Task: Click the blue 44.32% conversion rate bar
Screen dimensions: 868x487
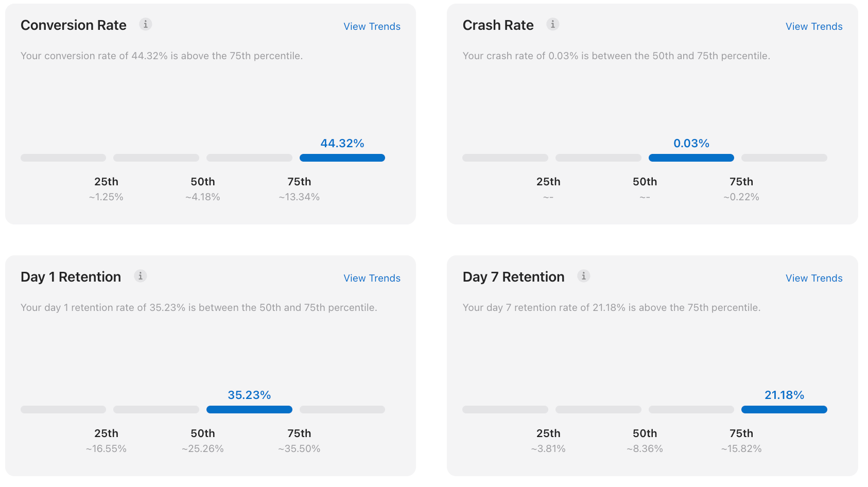Action: pyautogui.click(x=342, y=158)
